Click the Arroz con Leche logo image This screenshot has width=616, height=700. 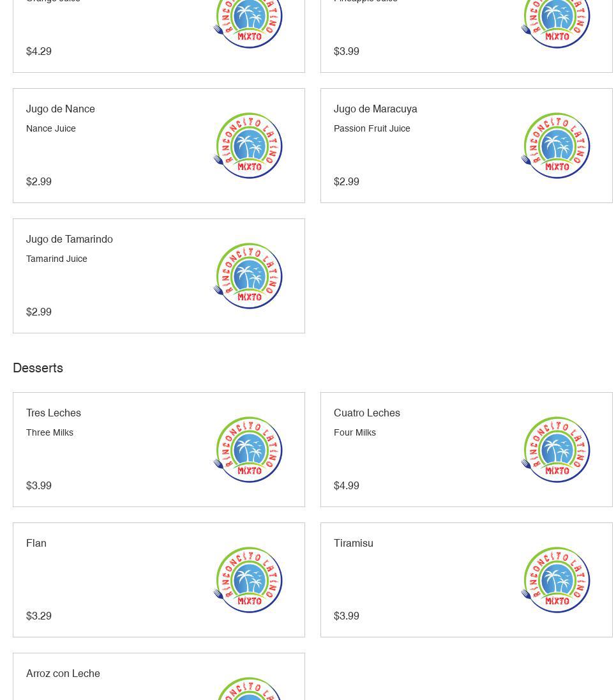(x=248, y=689)
